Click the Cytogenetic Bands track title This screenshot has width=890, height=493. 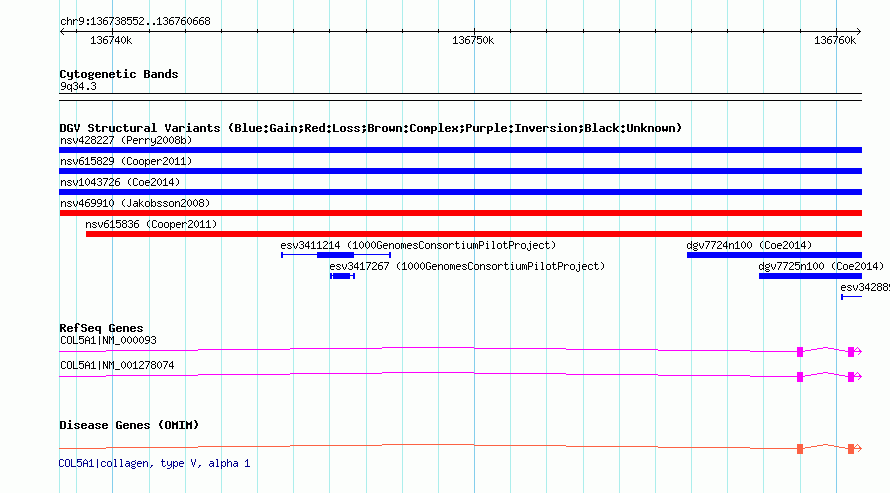[x=119, y=74]
